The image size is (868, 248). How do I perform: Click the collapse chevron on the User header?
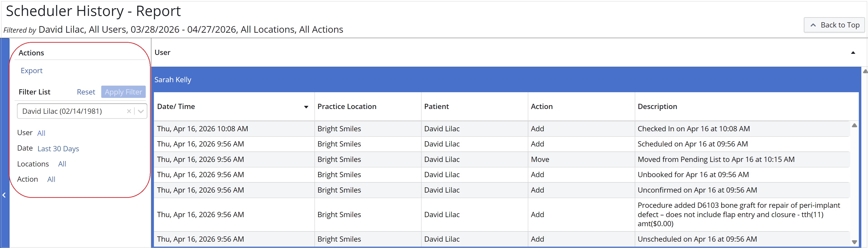point(853,52)
